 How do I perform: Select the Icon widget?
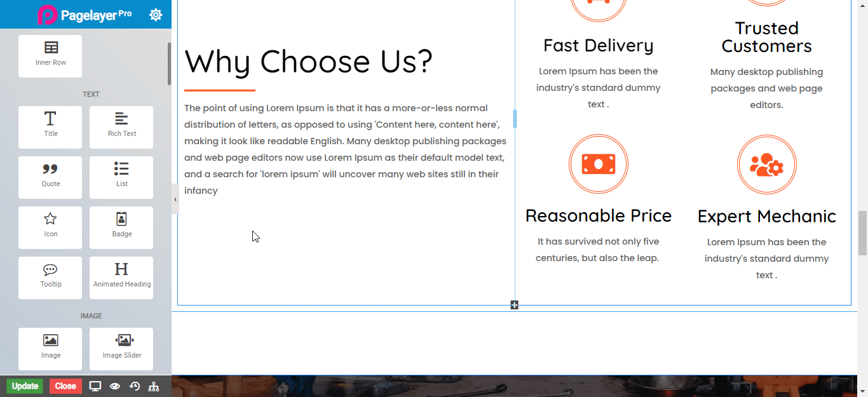pyautogui.click(x=50, y=227)
